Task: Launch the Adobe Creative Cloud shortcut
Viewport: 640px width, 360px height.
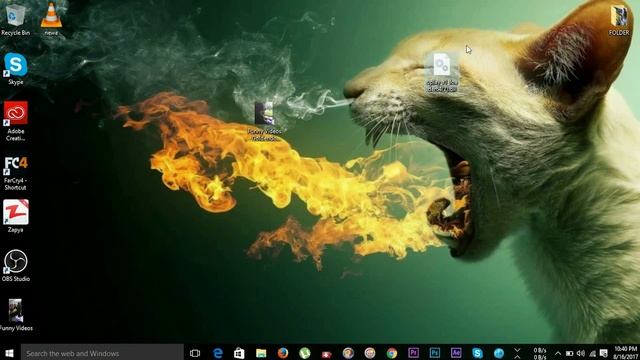Action: (16, 121)
